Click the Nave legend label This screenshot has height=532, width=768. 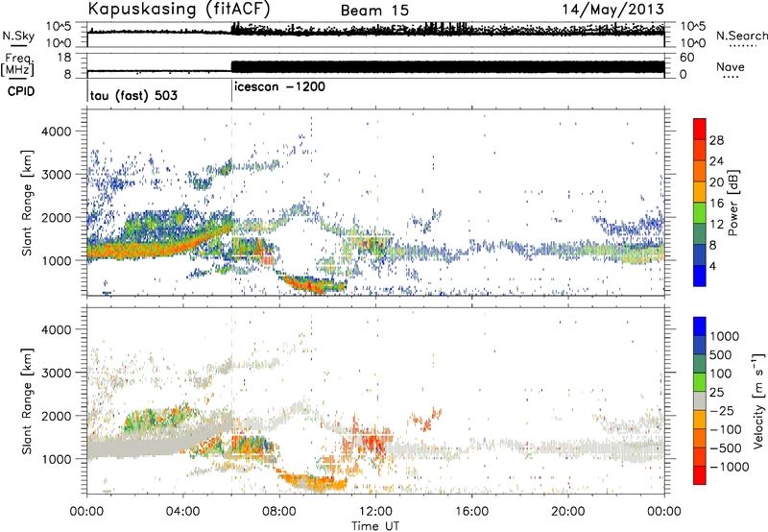coord(731,67)
